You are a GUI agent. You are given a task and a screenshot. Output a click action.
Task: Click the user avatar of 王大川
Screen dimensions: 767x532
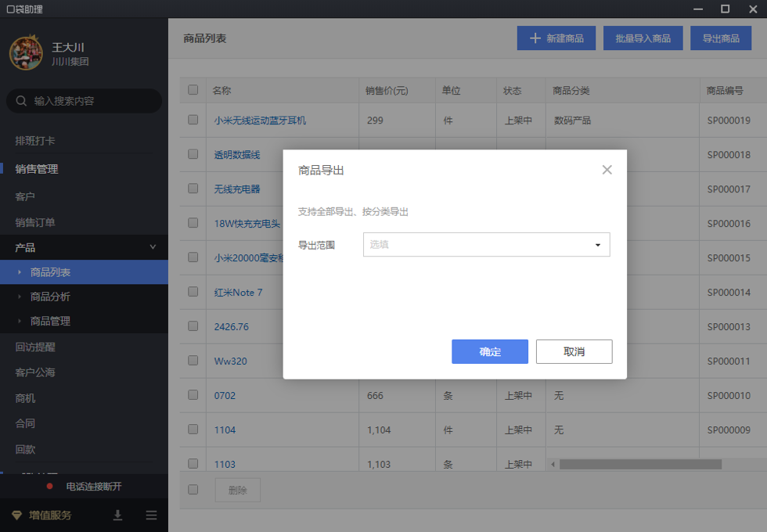(26, 53)
